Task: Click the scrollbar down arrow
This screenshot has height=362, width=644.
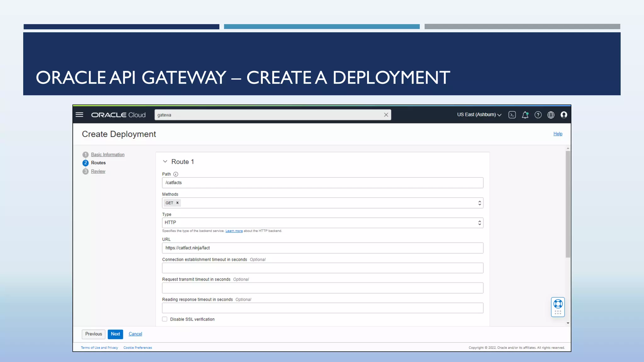Action: tap(568, 323)
